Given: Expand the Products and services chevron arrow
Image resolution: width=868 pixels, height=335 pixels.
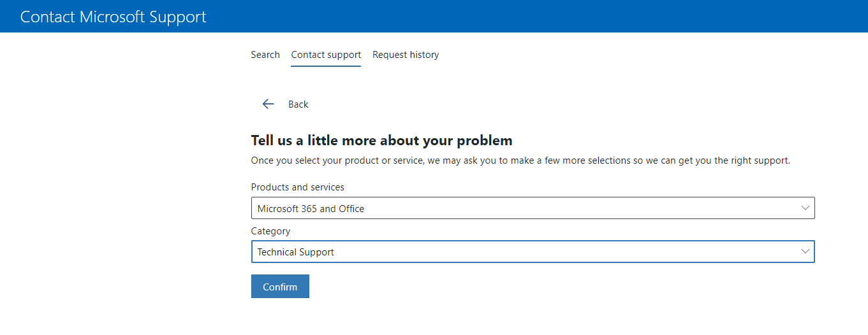Looking at the screenshot, I should [805, 208].
